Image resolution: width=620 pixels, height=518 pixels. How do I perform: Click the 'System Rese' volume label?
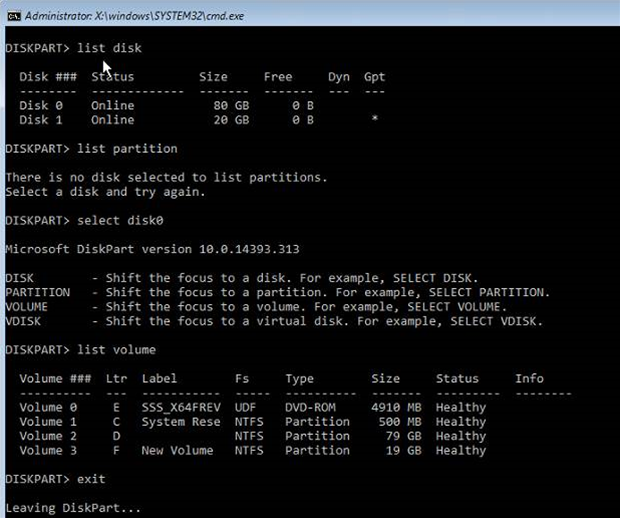pyautogui.click(x=181, y=422)
